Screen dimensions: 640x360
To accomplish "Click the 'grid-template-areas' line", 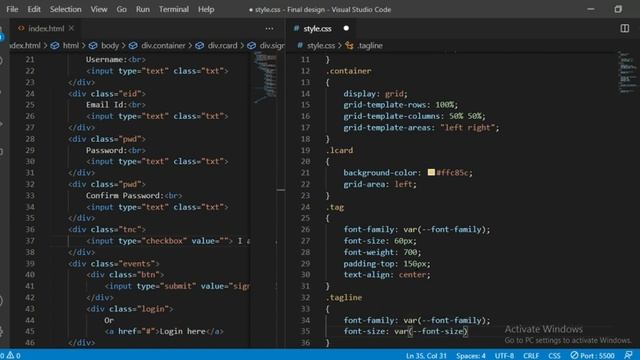I will pyautogui.click(x=421, y=128).
